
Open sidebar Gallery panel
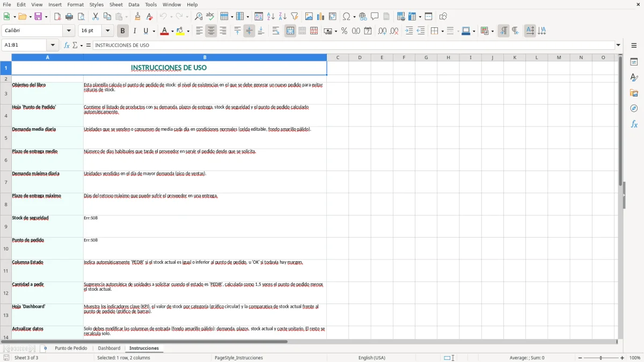(x=634, y=93)
